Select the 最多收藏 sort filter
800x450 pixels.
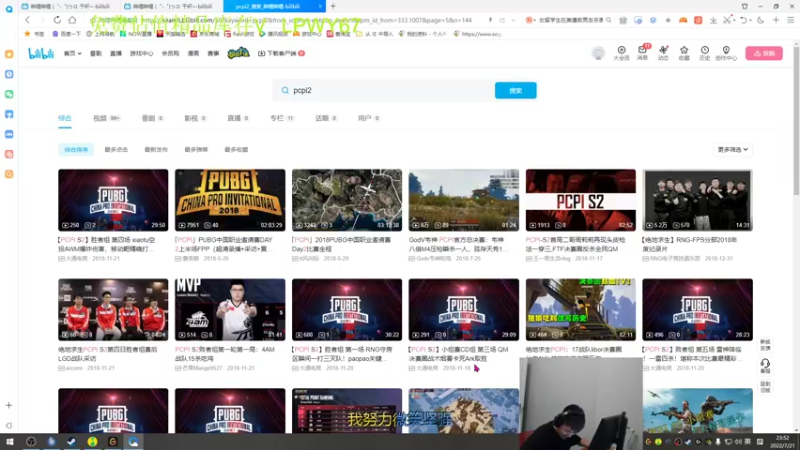coord(236,149)
